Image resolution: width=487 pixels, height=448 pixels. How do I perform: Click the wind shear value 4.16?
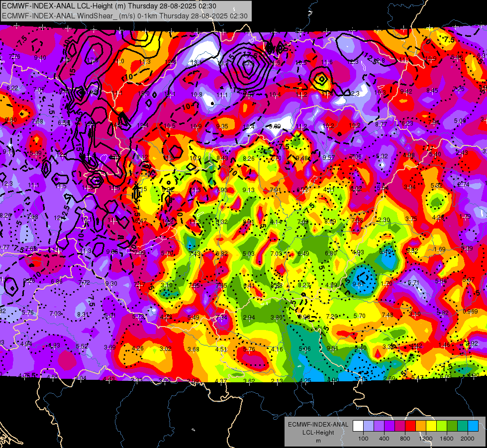(277, 349)
